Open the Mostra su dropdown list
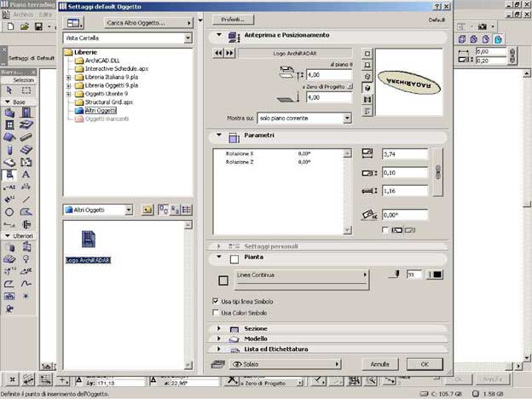The image size is (532, 399). tap(304, 118)
